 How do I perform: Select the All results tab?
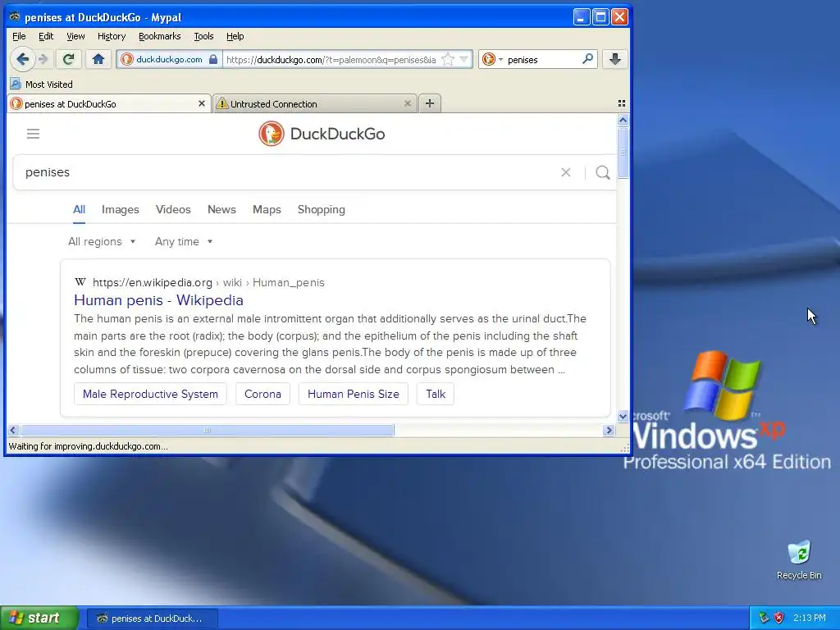[x=79, y=209]
